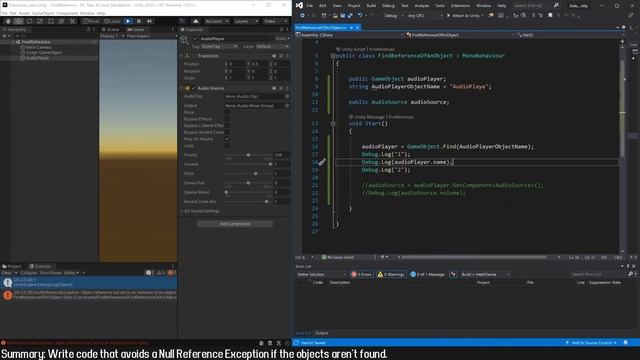This screenshot has height=360, width=640.
Task: Click the Priority slider handle
Action: pyautogui.click(x=248, y=155)
